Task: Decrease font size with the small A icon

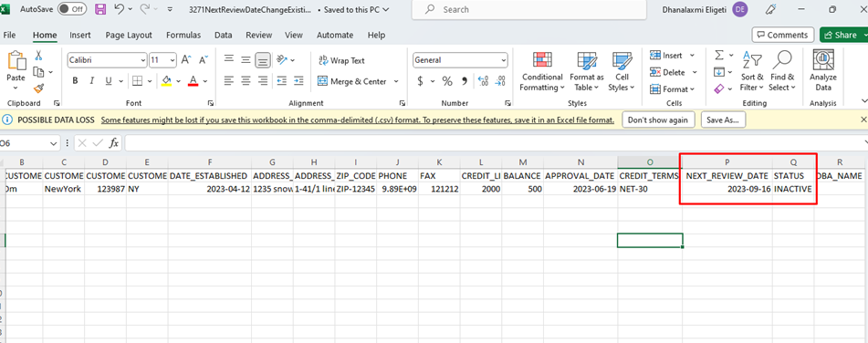Action: point(204,59)
